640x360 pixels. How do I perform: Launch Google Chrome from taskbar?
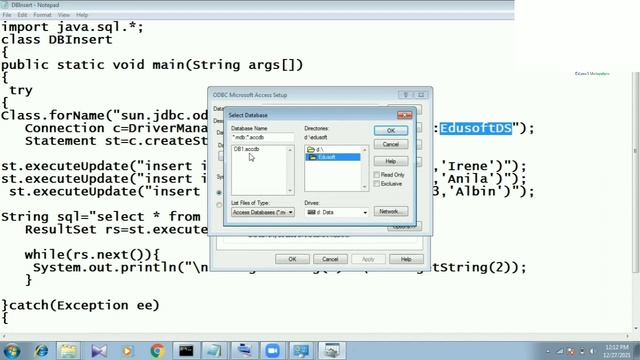click(157, 351)
